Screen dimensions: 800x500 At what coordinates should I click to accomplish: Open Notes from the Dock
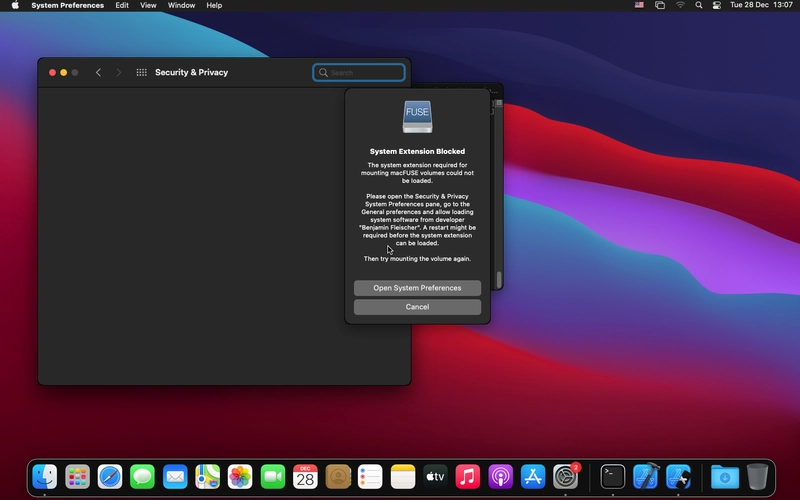403,477
